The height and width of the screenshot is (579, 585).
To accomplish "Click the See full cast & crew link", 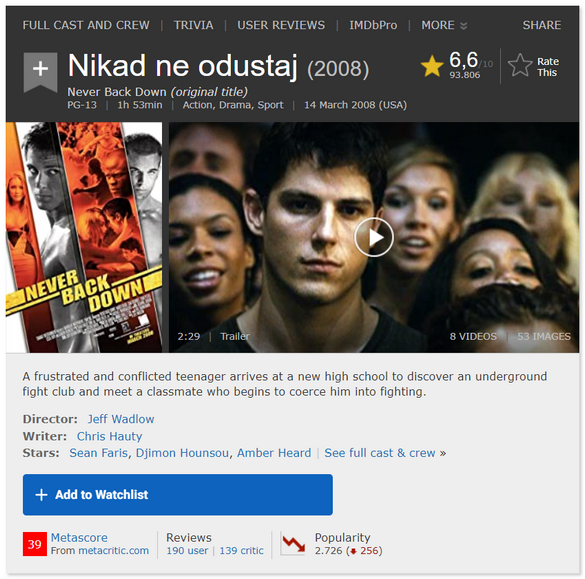I will (385, 453).
